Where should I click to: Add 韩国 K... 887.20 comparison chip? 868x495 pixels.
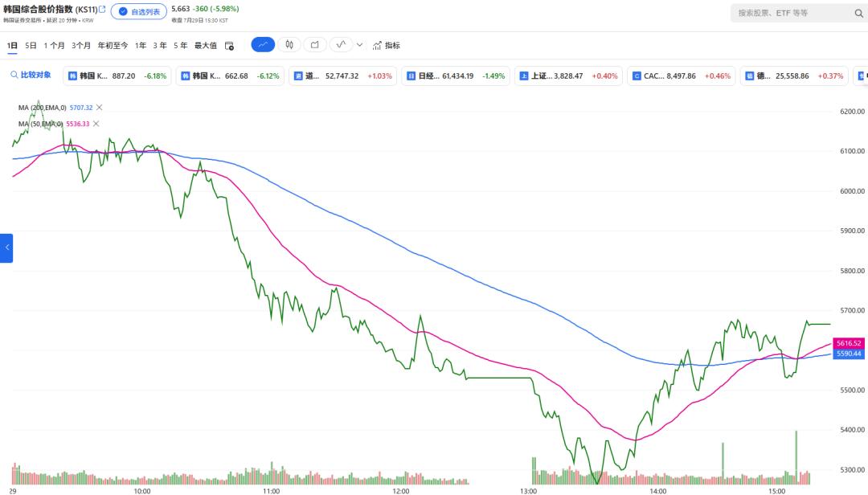117,76
